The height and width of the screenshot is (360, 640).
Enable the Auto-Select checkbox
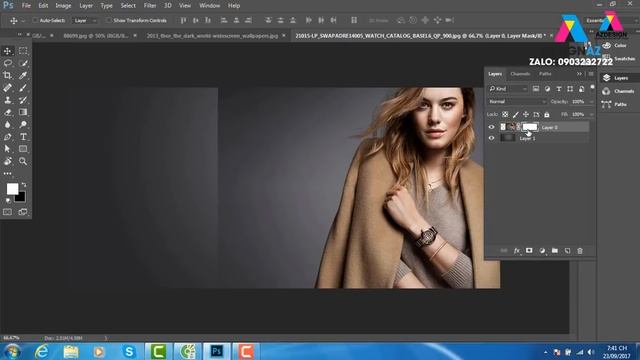(35, 20)
